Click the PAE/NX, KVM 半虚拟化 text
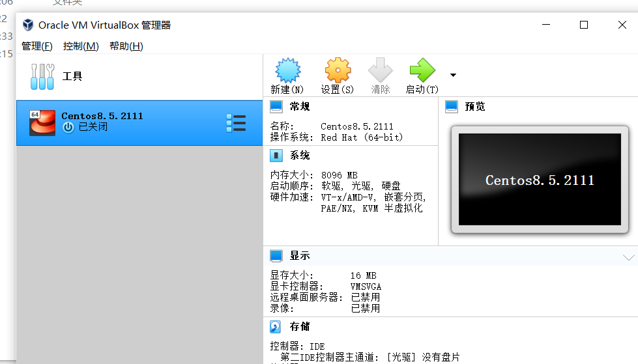This screenshot has width=638, height=364. [371, 208]
